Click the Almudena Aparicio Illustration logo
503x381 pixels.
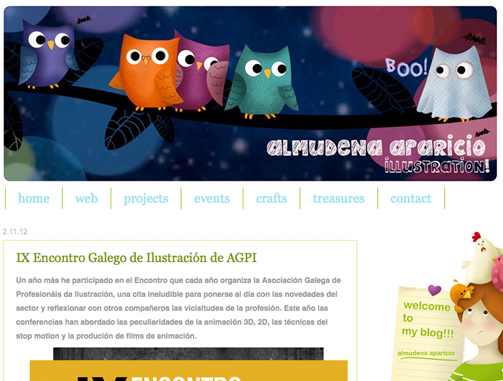pyautogui.click(x=377, y=154)
